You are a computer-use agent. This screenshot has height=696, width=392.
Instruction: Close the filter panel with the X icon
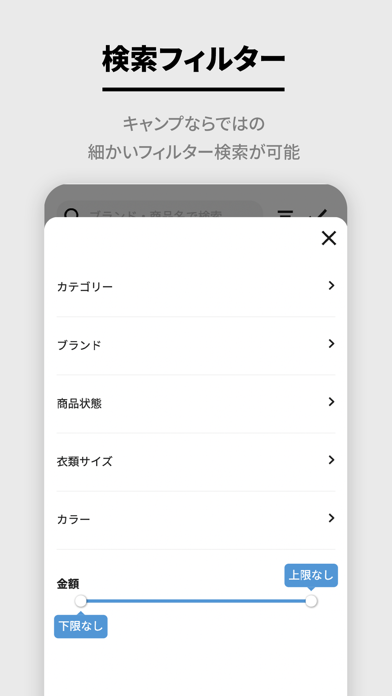click(329, 238)
